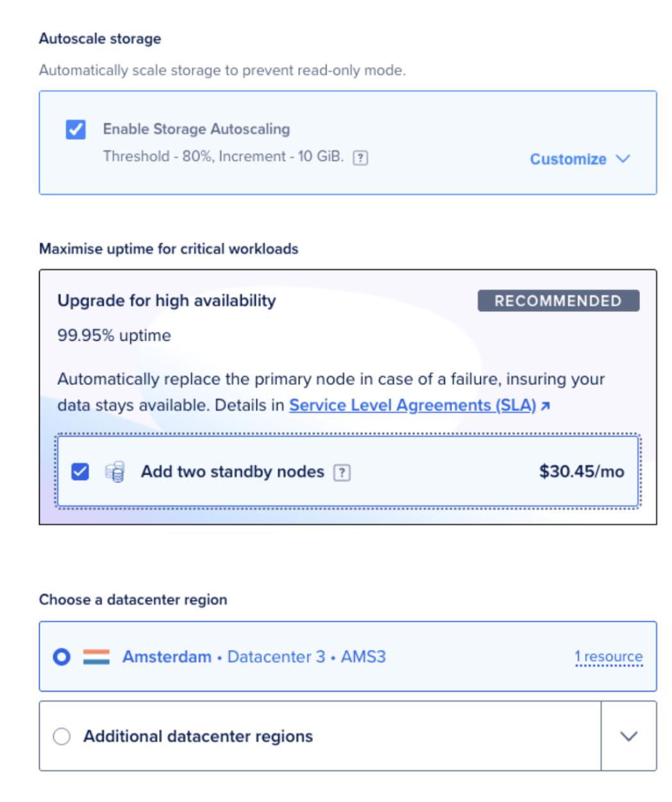
Task: Click the $30.45/mo price text
Action: [582, 472]
